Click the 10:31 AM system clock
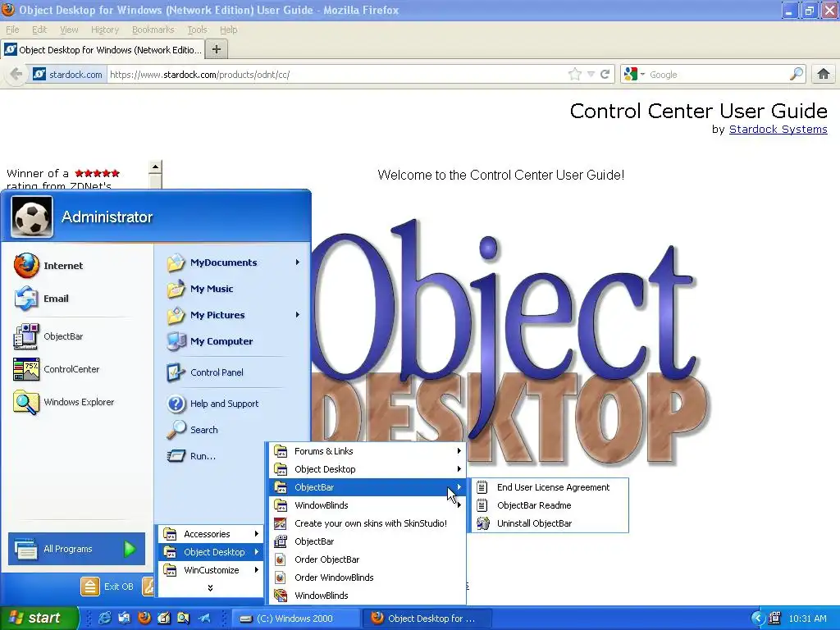 coord(807,619)
